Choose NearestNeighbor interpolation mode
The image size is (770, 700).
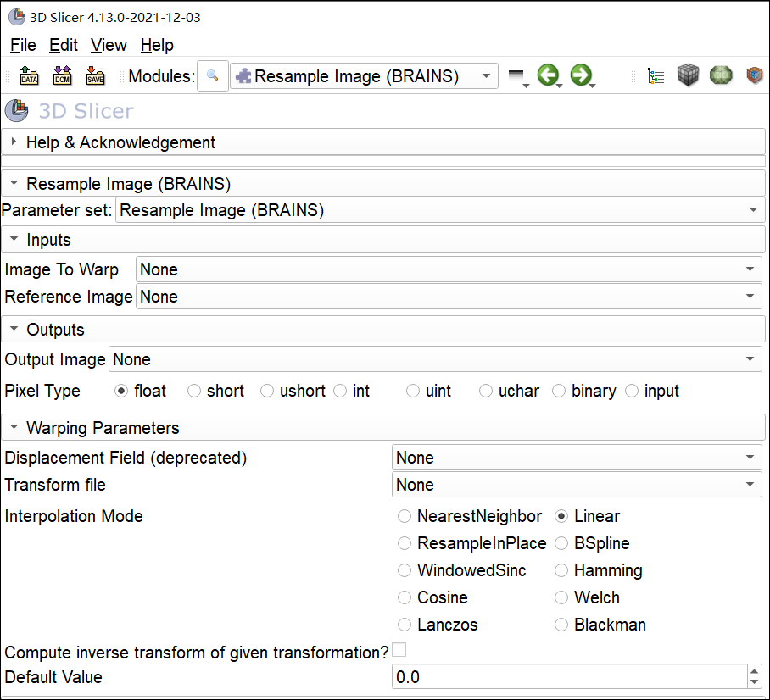[x=404, y=516]
